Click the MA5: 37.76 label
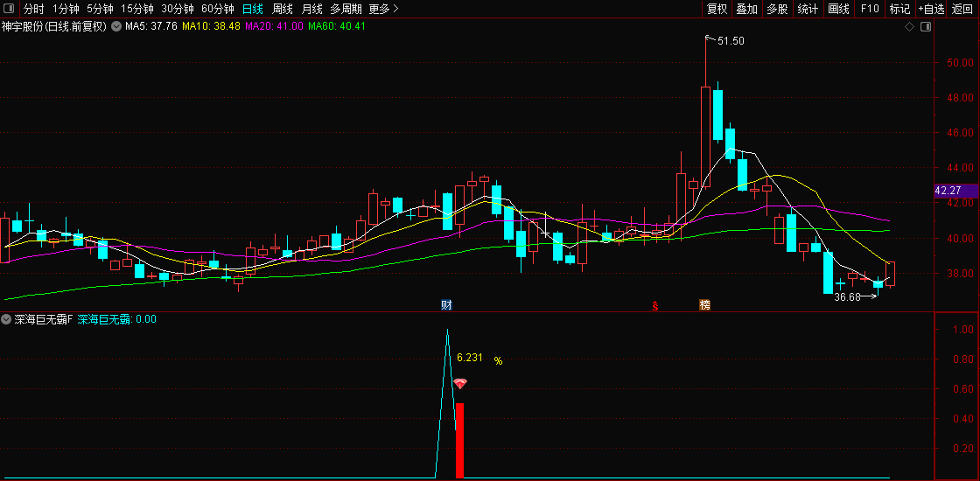The height and width of the screenshot is (481, 980). click(x=151, y=26)
